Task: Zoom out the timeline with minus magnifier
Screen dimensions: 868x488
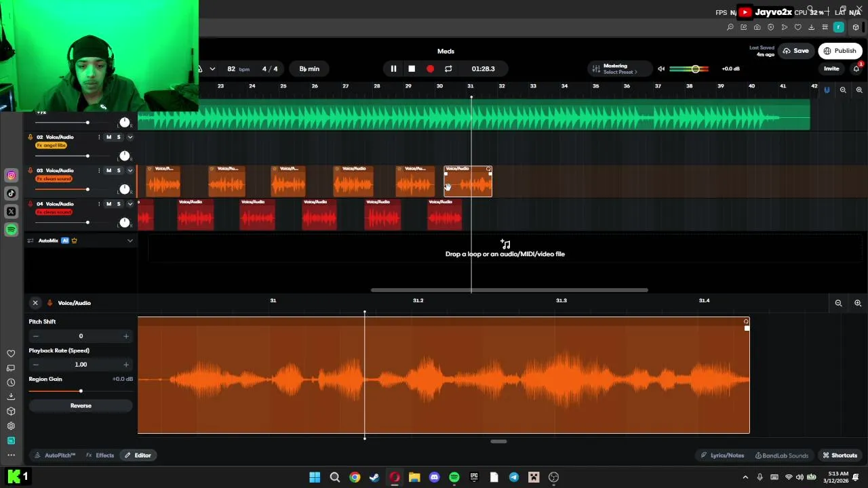Action: (843, 90)
